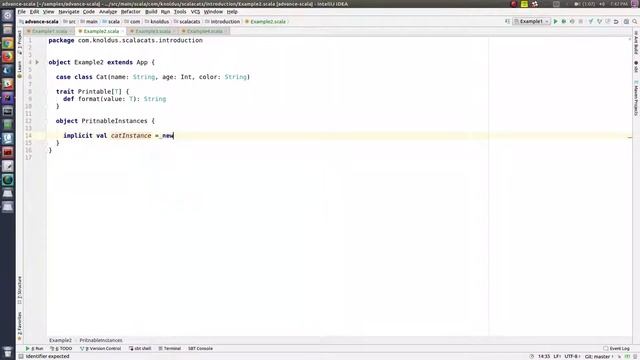Toggle the Favorites side tool window
Image resolution: width=640 pixels, height=360 pixels.
20,326
